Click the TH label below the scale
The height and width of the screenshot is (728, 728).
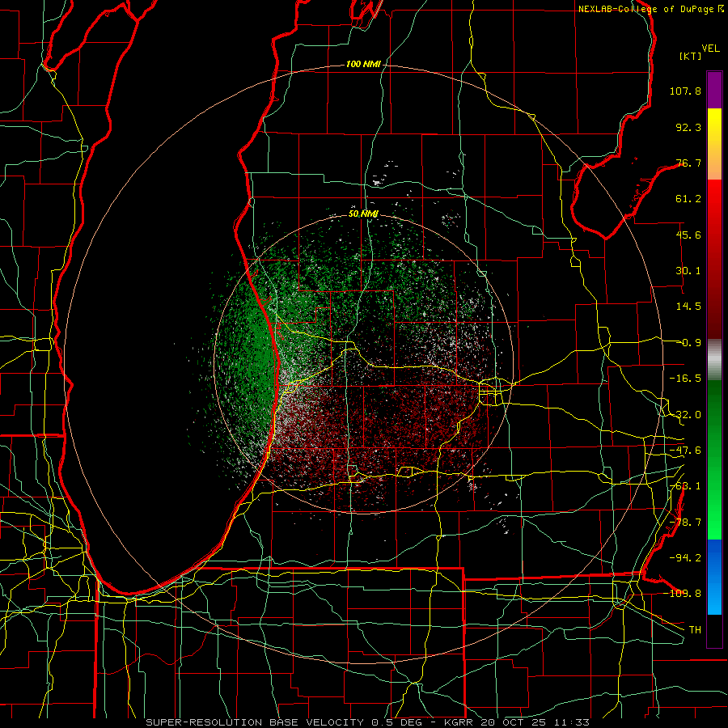click(695, 630)
